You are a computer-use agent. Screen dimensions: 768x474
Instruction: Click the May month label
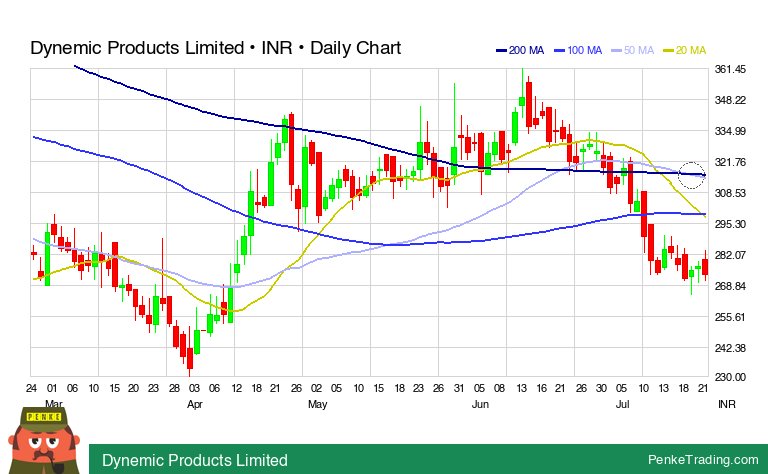coord(317,404)
